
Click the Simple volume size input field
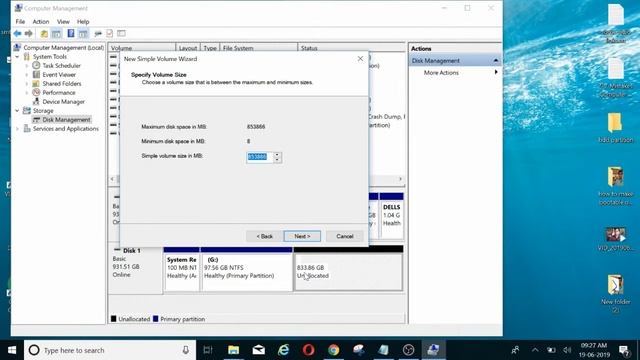pos(260,157)
